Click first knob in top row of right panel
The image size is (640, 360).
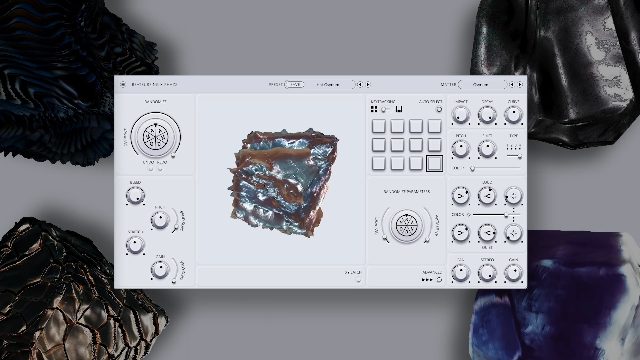pyautogui.click(x=461, y=115)
